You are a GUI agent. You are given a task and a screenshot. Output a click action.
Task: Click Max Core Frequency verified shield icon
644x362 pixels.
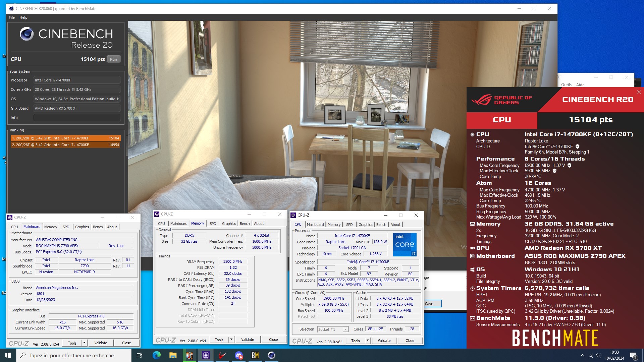(569, 165)
